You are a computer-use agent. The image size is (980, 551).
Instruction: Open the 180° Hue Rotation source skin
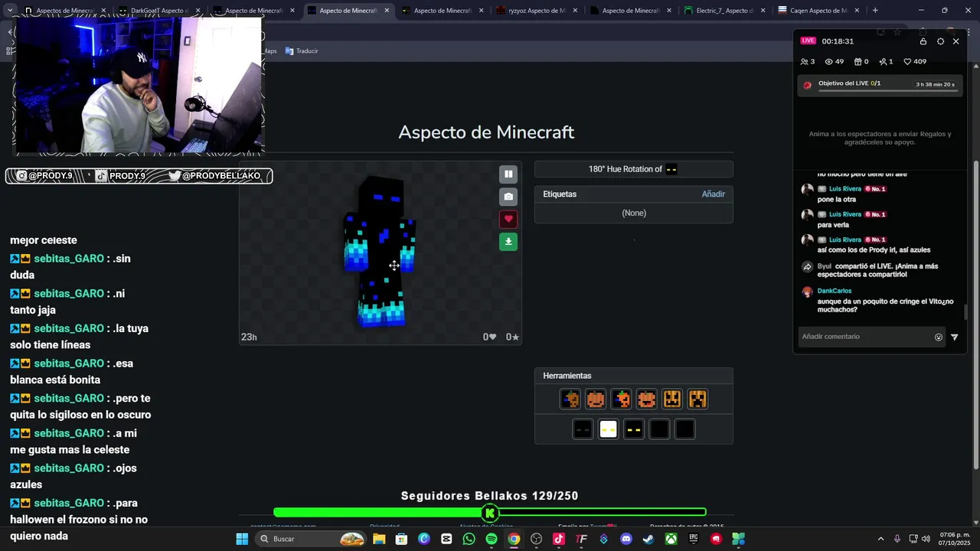pyautogui.click(x=671, y=169)
